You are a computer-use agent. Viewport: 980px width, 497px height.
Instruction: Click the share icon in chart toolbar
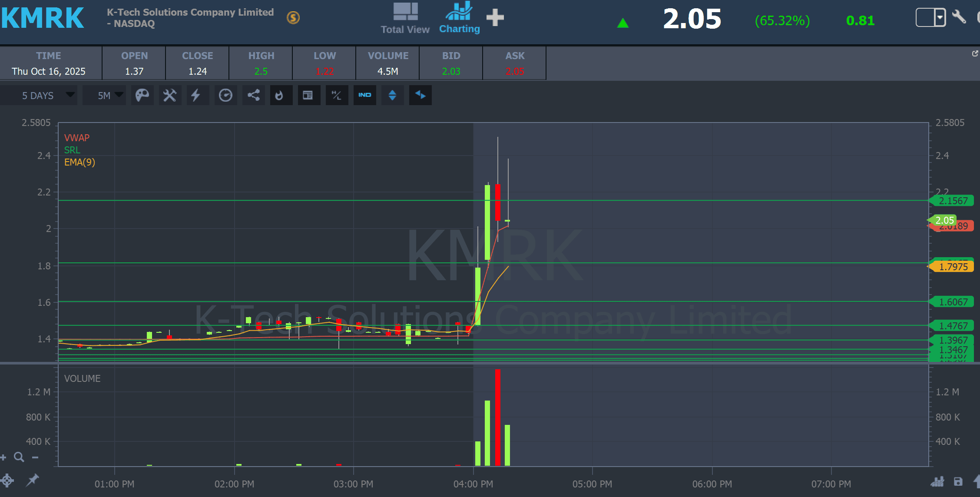click(253, 95)
